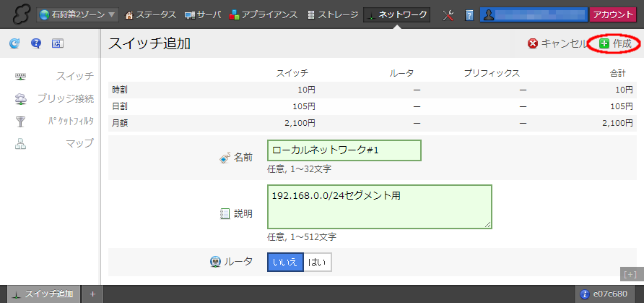Open the user account name dropdown
The height and width of the screenshot is (303, 644).
coord(534,14)
